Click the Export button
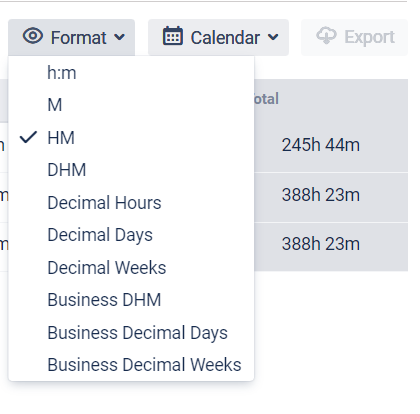The height and width of the screenshot is (414, 420). (354, 37)
